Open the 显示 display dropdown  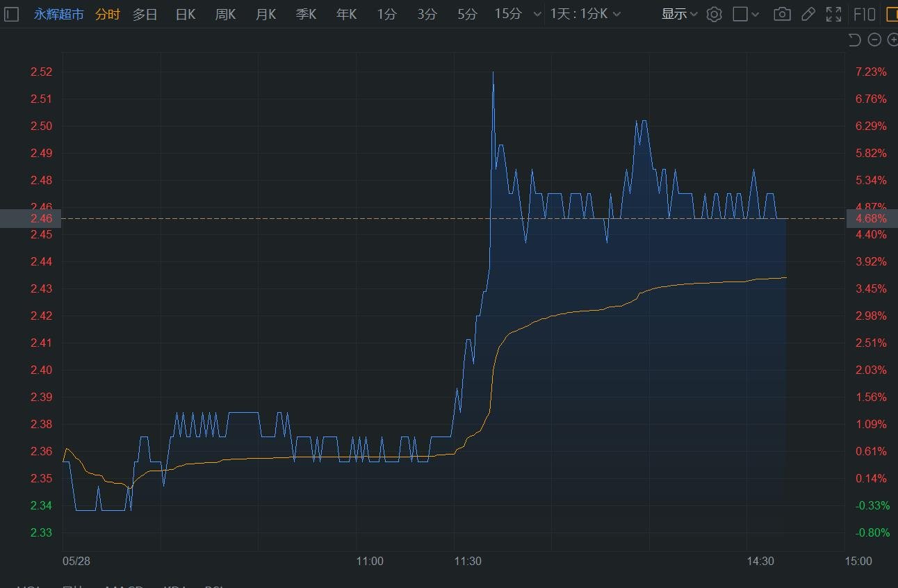[679, 14]
